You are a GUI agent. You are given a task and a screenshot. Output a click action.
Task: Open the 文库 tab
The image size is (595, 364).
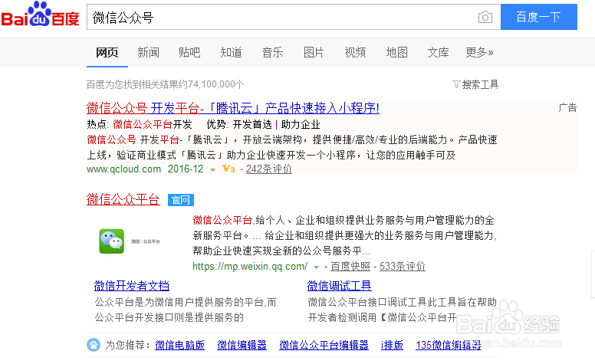[439, 52]
